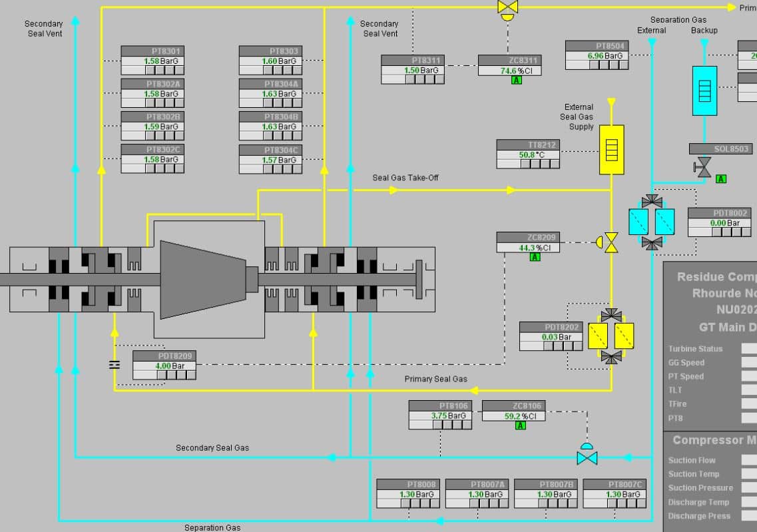
Task: Toggle the auto mode indicator under ZC8106
Action: tap(520, 425)
